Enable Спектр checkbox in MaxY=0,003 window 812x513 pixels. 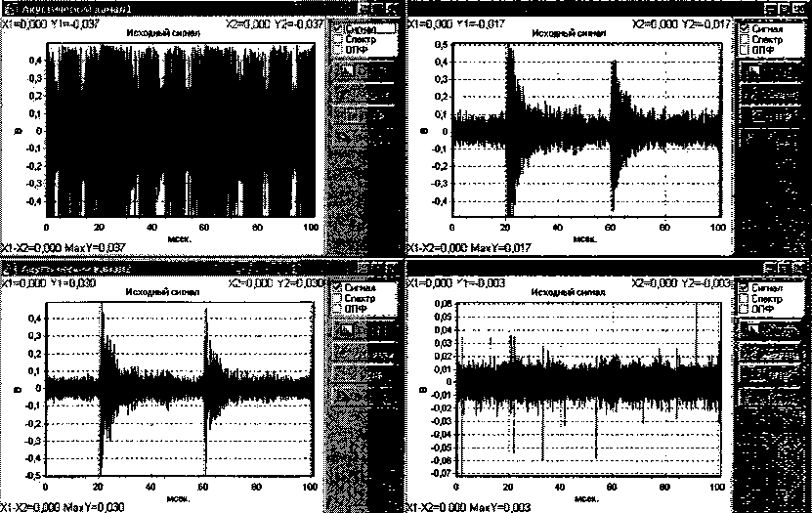pyautogui.click(x=745, y=298)
